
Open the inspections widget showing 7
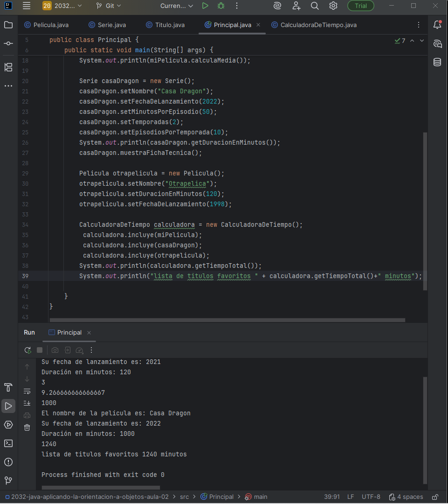point(400,41)
